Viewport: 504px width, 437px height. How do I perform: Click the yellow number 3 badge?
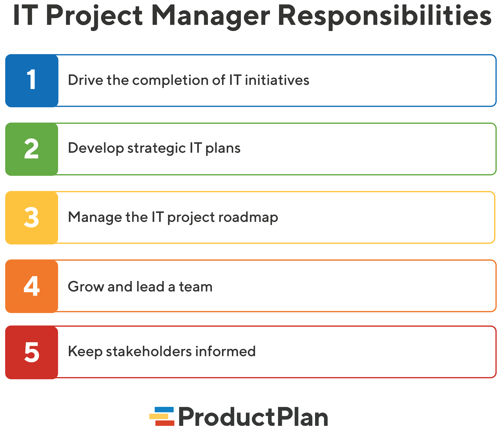click(32, 218)
